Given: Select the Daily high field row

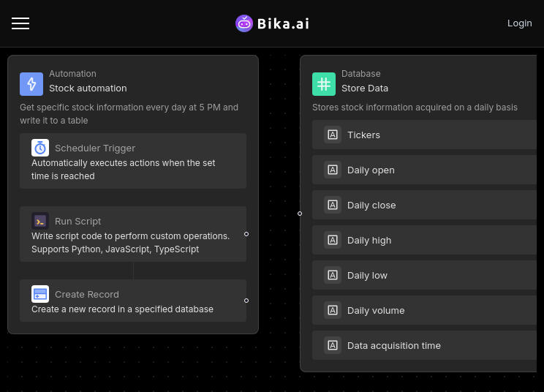Looking at the screenshot, I should pyautogui.click(x=424, y=240).
